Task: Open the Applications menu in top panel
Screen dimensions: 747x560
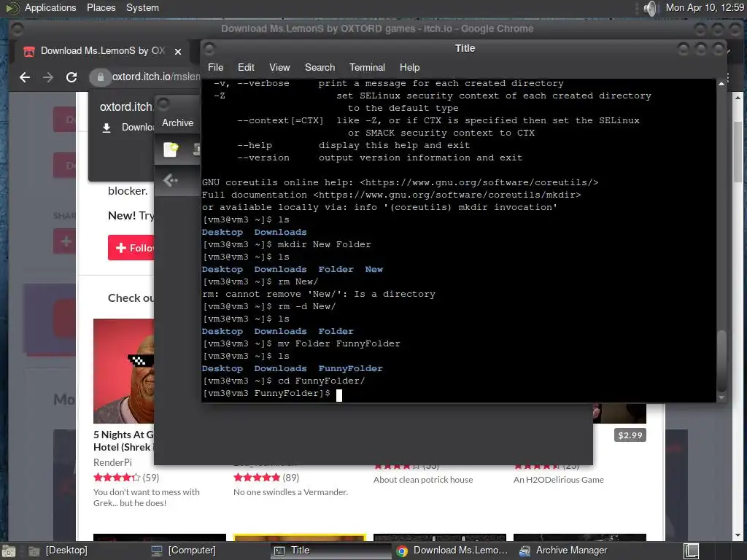Action: (x=50, y=7)
